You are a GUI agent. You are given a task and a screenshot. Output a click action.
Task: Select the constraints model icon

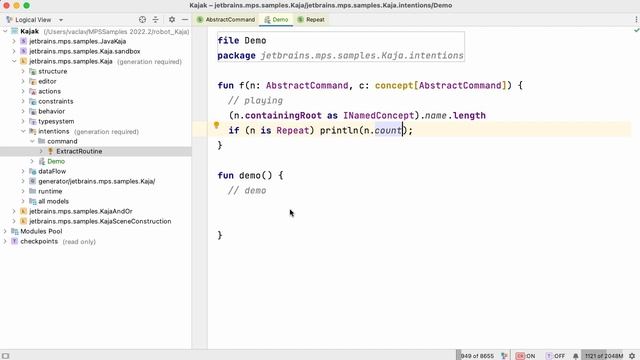pyautogui.click(x=33, y=101)
